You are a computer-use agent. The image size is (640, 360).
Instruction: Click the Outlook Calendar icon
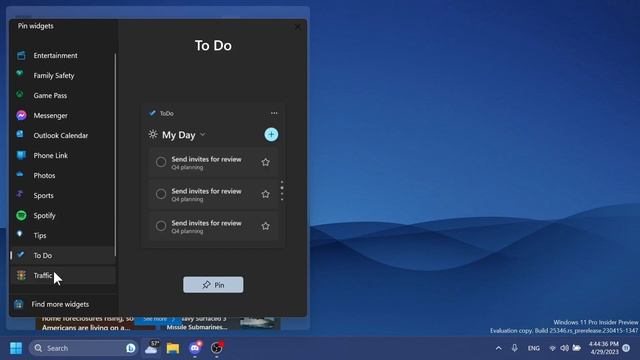(20, 134)
